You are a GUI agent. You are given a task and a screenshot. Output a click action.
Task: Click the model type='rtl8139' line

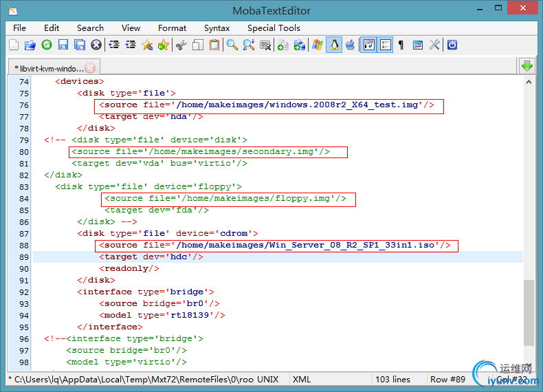(x=162, y=316)
